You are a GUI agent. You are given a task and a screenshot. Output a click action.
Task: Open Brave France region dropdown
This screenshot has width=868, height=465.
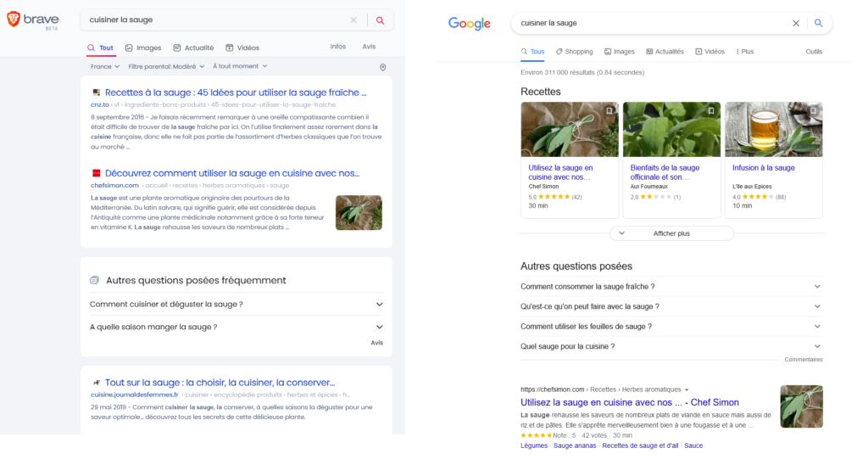click(105, 66)
